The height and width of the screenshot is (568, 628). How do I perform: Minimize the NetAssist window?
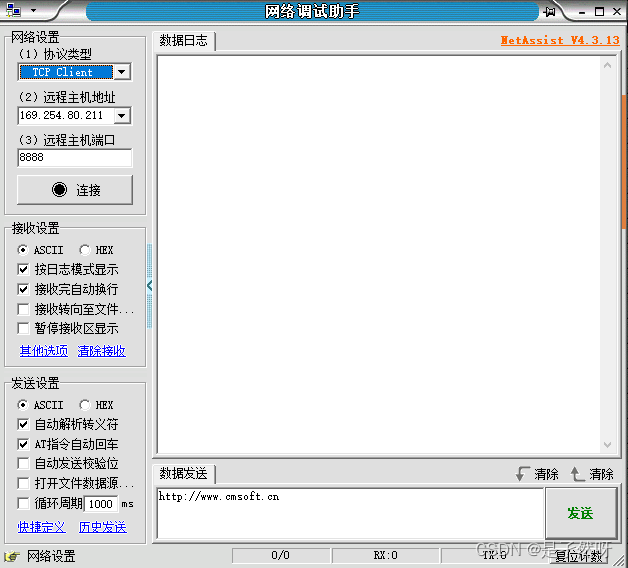click(582, 12)
